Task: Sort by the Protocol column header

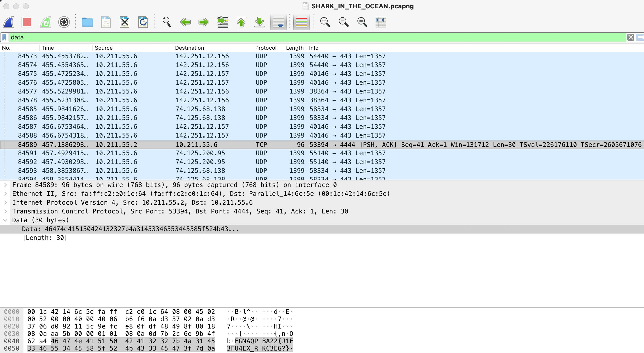Action: click(x=268, y=48)
